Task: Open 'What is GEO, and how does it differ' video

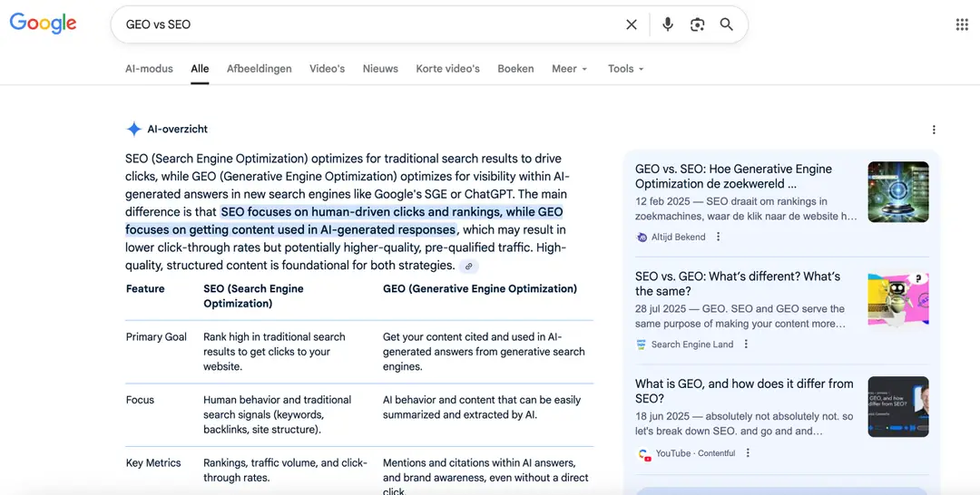Action: pos(744,391)
